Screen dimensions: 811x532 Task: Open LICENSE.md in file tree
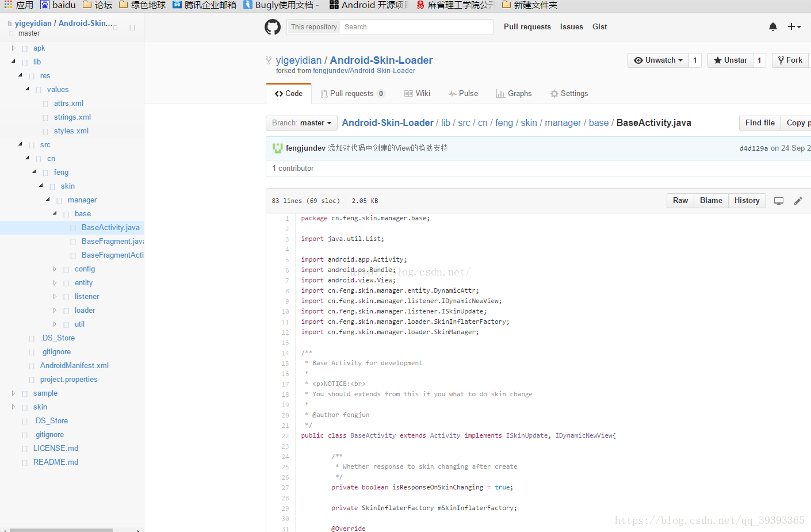[56, 449]
